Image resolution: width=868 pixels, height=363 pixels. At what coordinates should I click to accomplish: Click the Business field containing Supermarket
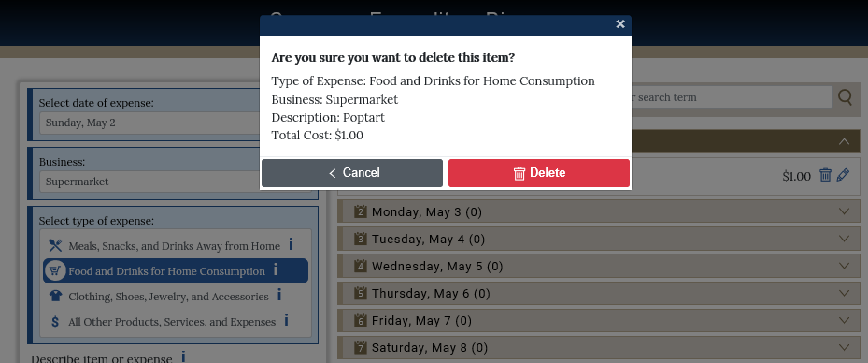pyautogui.click(x=150, y=181)
